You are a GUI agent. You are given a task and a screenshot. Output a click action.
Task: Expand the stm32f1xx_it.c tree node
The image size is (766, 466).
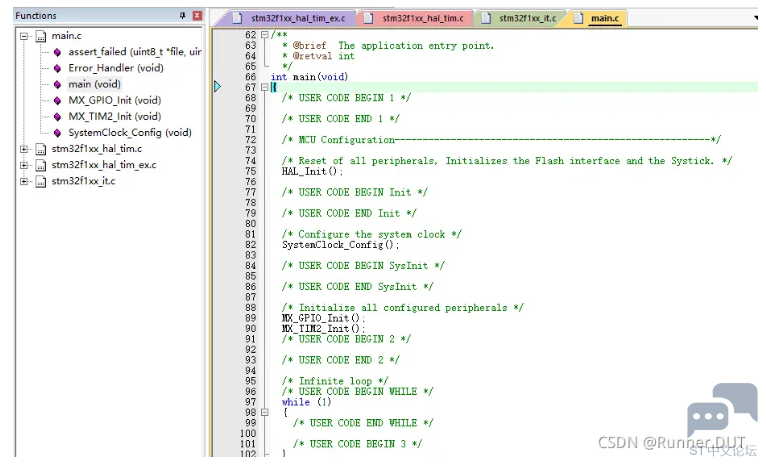(23, 181)
